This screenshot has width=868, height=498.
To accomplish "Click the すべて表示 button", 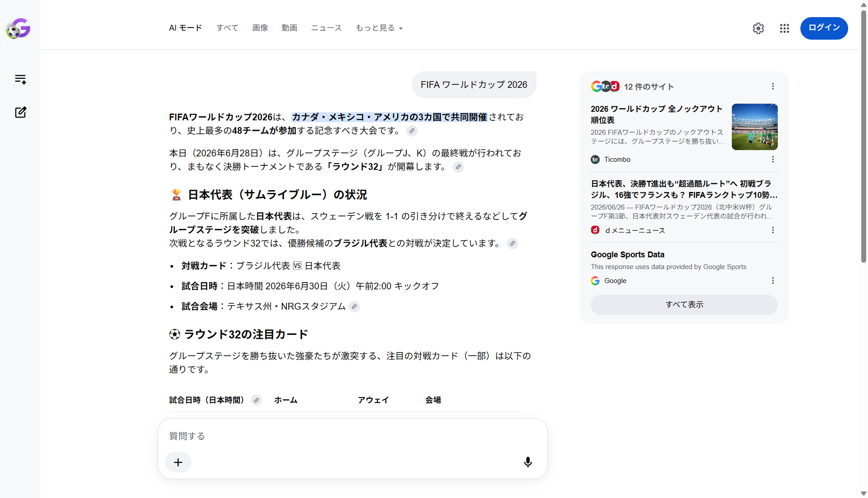I will (x=684, y=305).
